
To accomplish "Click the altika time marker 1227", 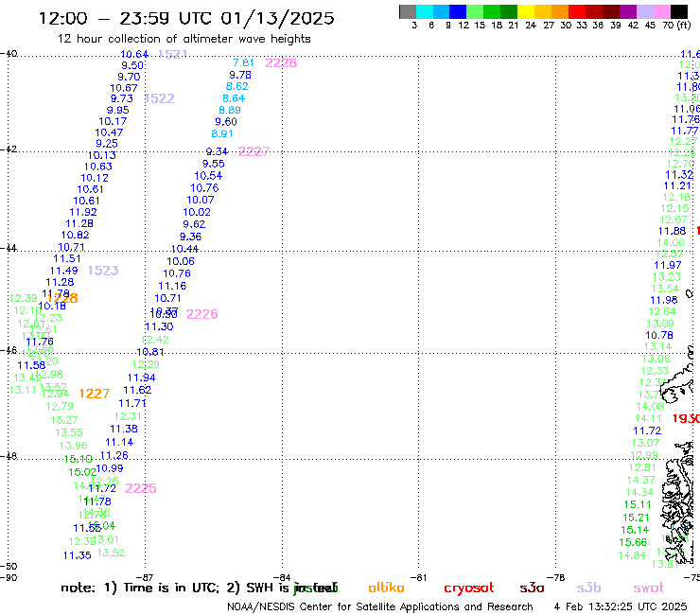I will coord(95,394).
